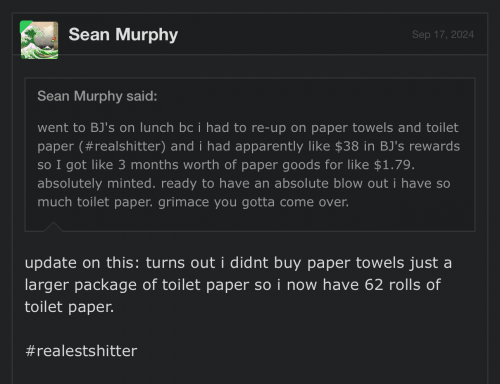Click the final "toilet paper." line of the reply
The width and height of the screenshot is (500, 384).
[x=69, y=307]
